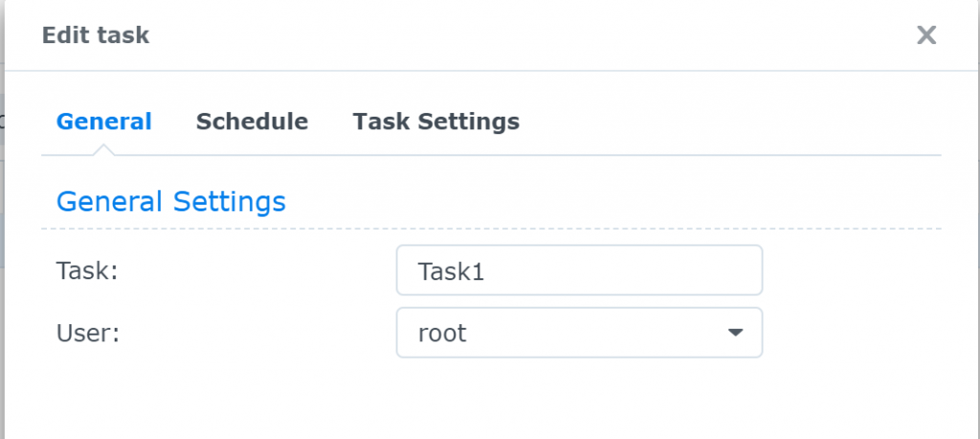Click the dialog header bar empty area
Viewport: 980px width, 439px height.
coord(526,36)
